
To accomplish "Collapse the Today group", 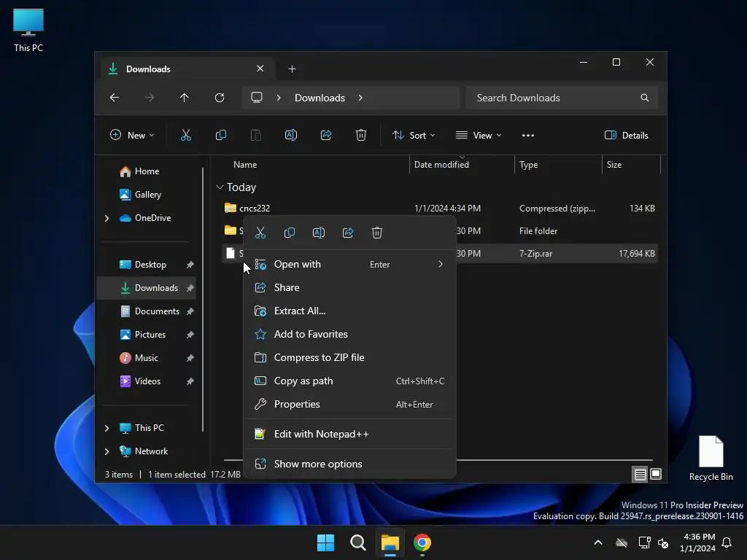I will [220, 187].
